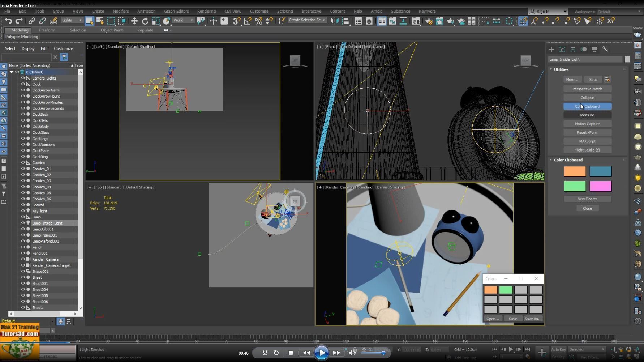Open the Layer Explorer toolbar icon
The width and height of the screenshot is (644, 362).
[369, 21]
